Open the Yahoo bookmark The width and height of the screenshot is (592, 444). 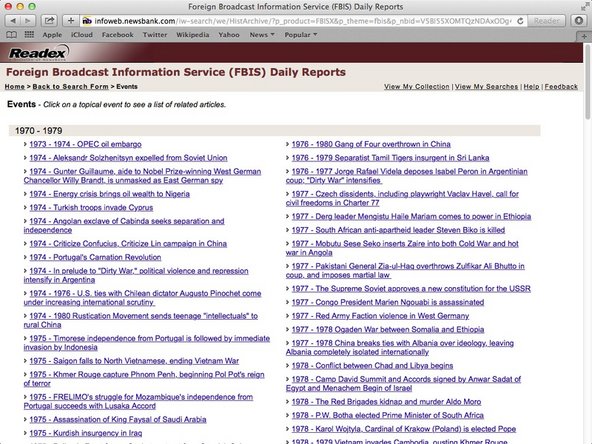point(229,35)
